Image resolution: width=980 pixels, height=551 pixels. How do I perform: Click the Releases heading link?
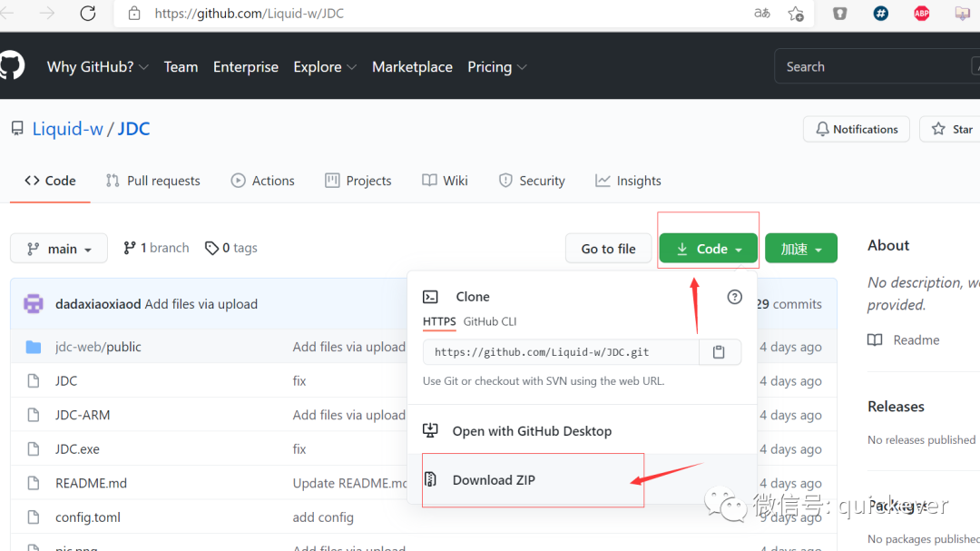tap(896, 407)
